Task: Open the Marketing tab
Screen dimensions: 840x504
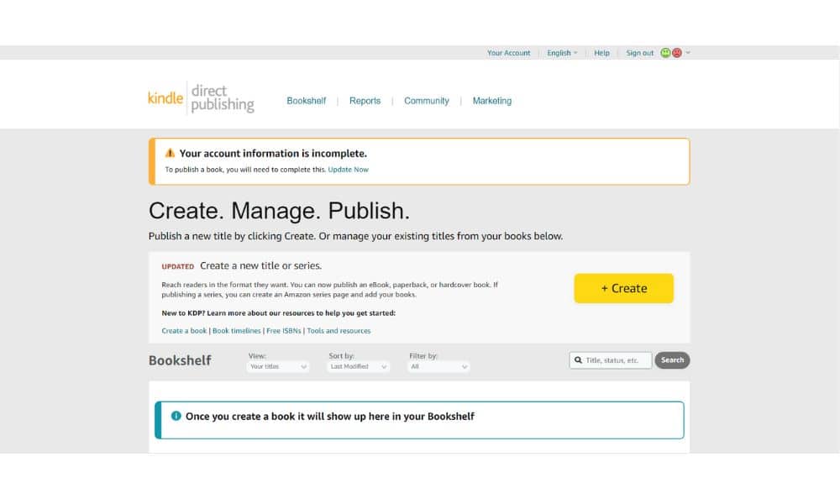Action: tap(491, 101)
